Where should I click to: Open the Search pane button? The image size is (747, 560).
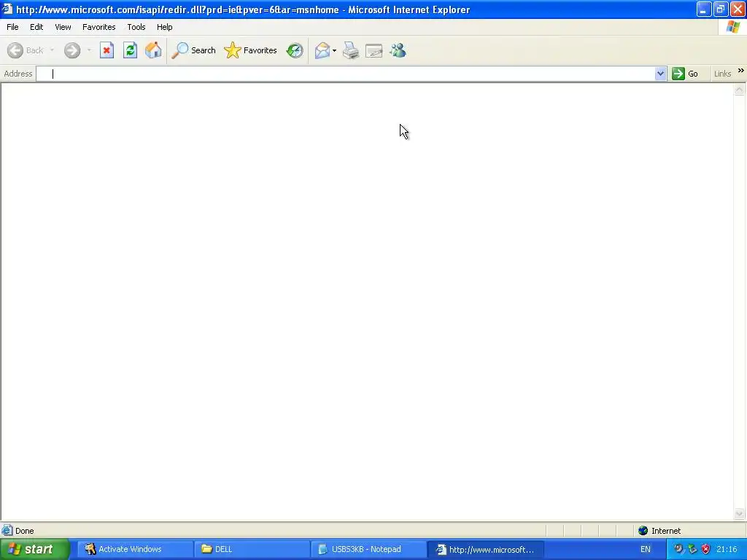193,50
